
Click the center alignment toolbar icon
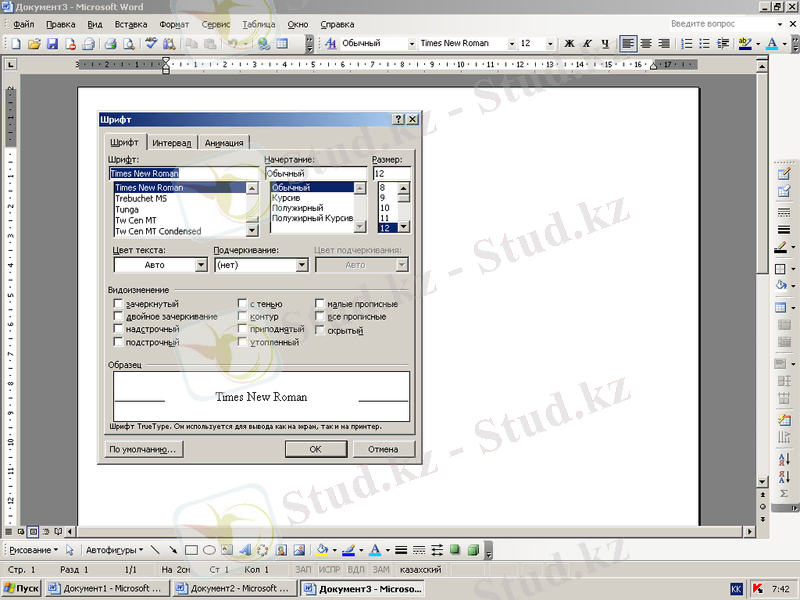pyautogui.click(x=646, y=44)
